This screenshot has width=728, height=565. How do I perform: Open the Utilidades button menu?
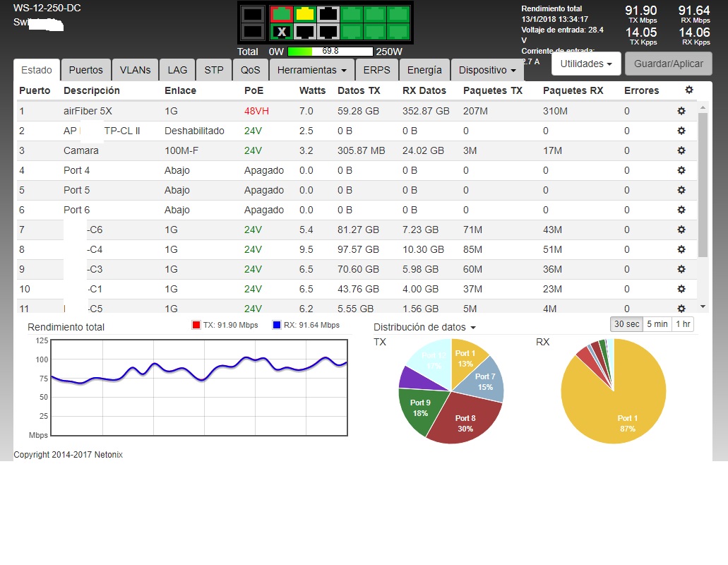[585, 64]
